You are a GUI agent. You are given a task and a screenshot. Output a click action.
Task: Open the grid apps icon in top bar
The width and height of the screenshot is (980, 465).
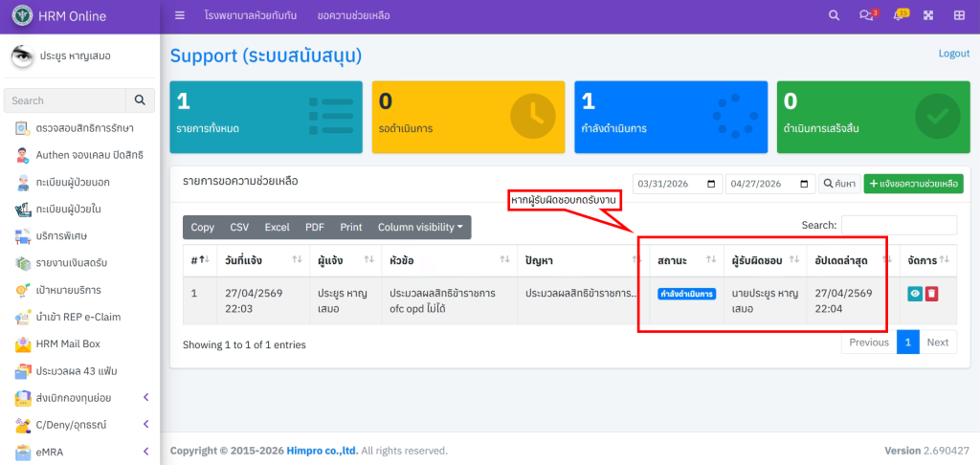point(959,15)
